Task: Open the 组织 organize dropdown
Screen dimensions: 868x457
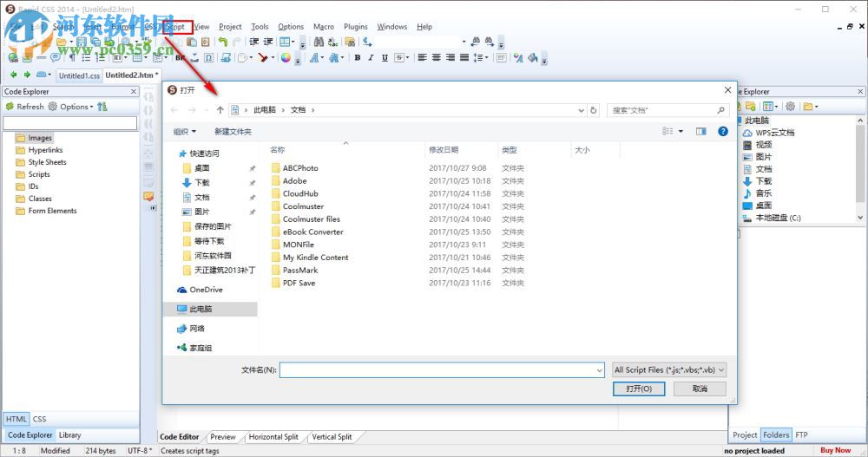Action: 184,131
